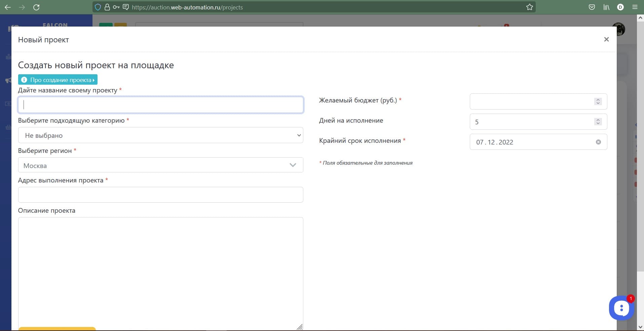The width and height of the screenshot is (644, 331).
Task: Open the chat support widget icon
Action: tap(621, 308)
